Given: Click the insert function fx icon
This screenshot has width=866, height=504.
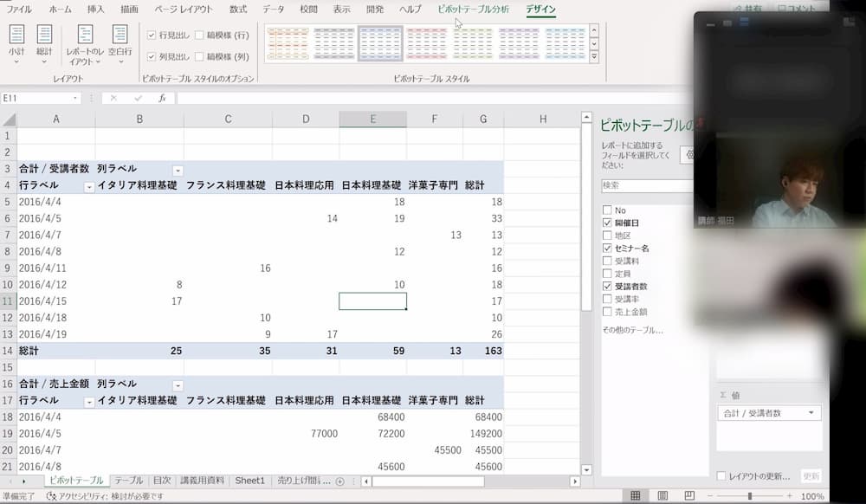Looking at the screenshot, I should (162, 99).
